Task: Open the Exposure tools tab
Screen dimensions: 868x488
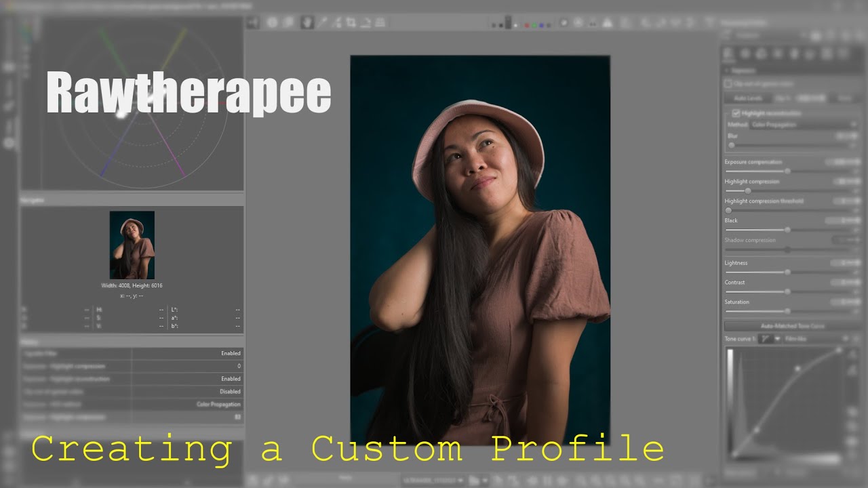Action: pyautogui.click(x=728, y=53)
